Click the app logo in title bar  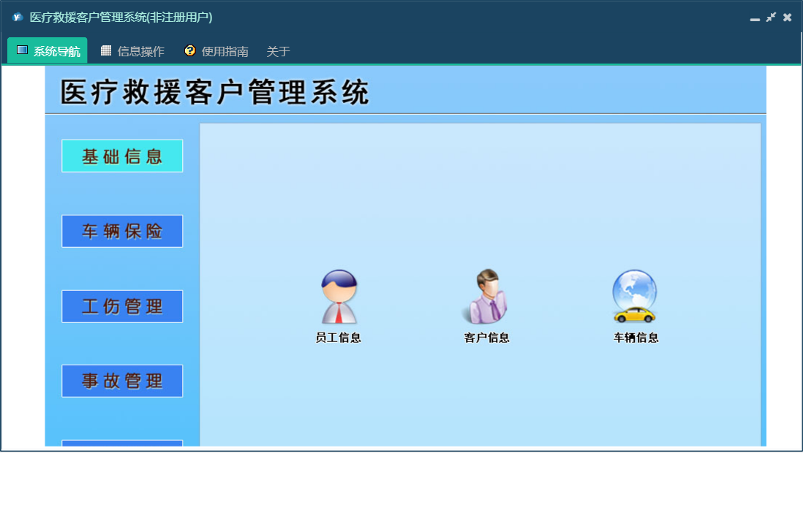(x=18, y=17)
